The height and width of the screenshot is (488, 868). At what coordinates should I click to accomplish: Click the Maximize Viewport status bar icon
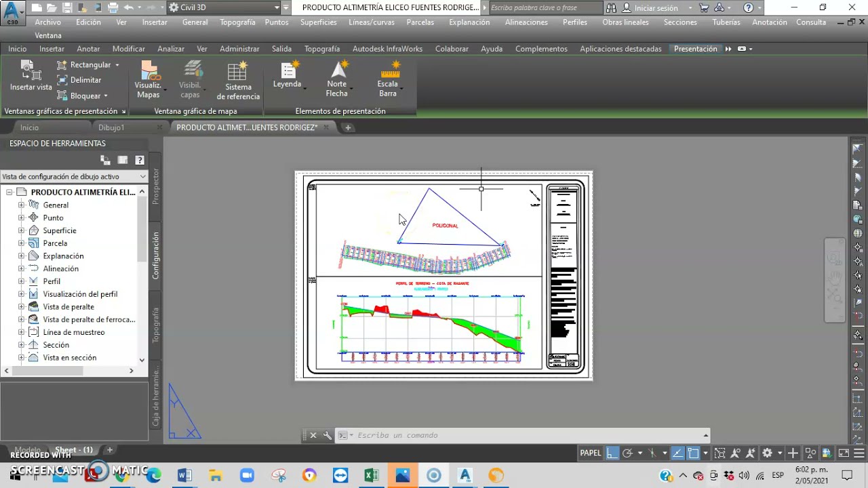719,453
